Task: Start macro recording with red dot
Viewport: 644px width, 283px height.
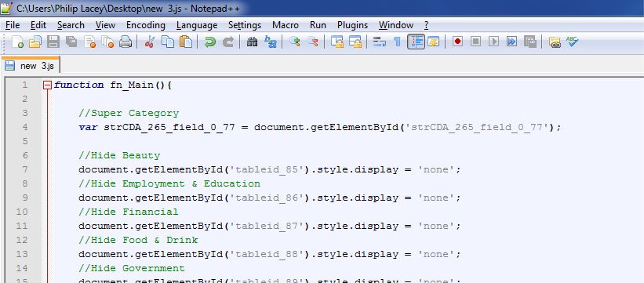Action: [x=457, y=42]
